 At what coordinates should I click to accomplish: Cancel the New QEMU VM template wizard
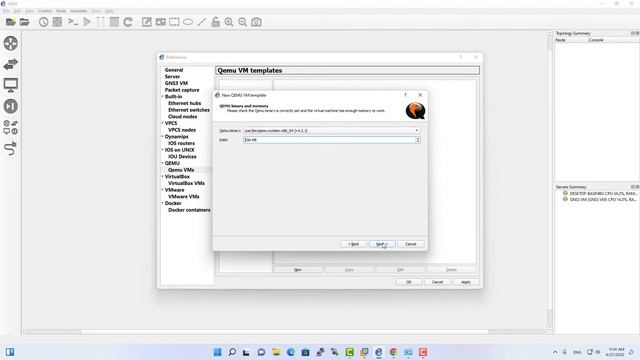pos(411,244)
